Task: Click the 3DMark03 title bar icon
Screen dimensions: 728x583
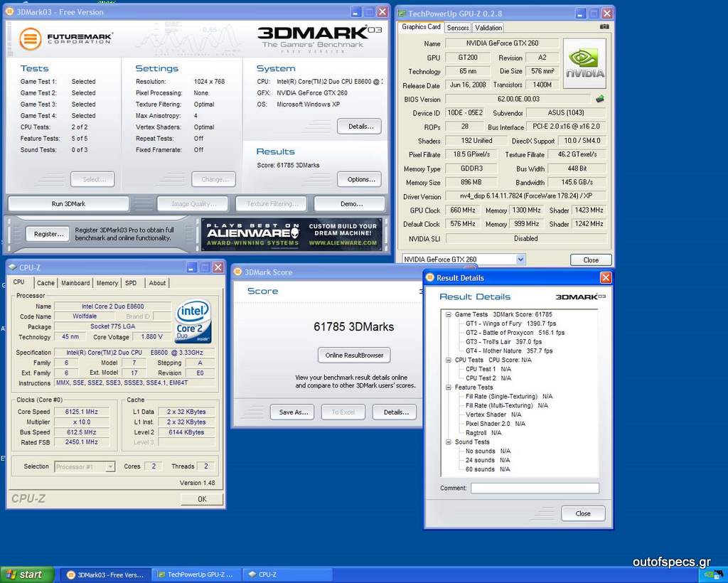Action: coord(10,11)
